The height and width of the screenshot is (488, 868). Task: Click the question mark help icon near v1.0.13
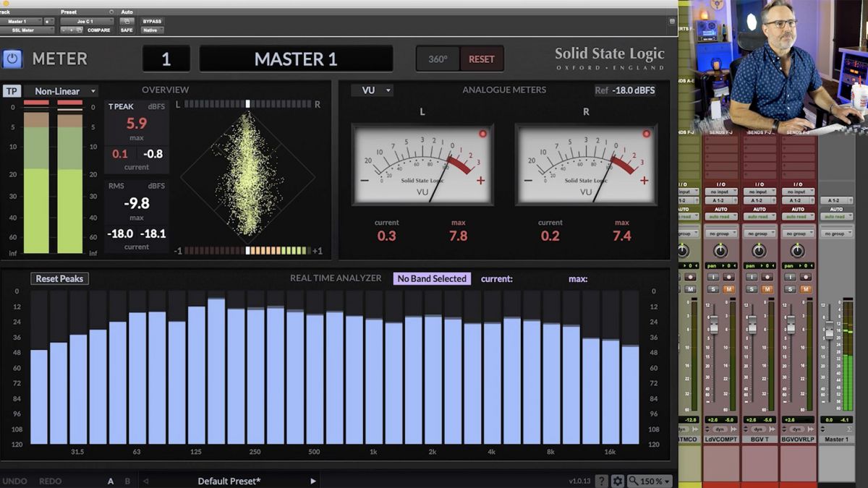pyautogui.click(x=602, y=480)
